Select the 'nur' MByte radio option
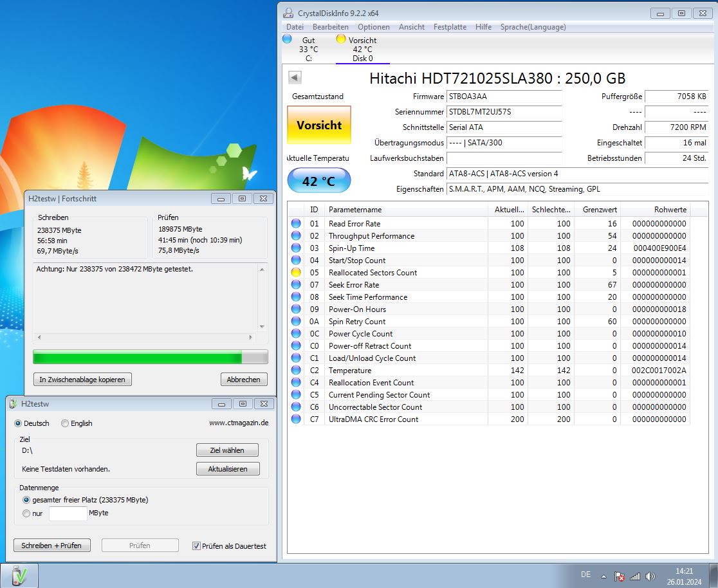Screen dimensions: 718x588 (26, 513)
